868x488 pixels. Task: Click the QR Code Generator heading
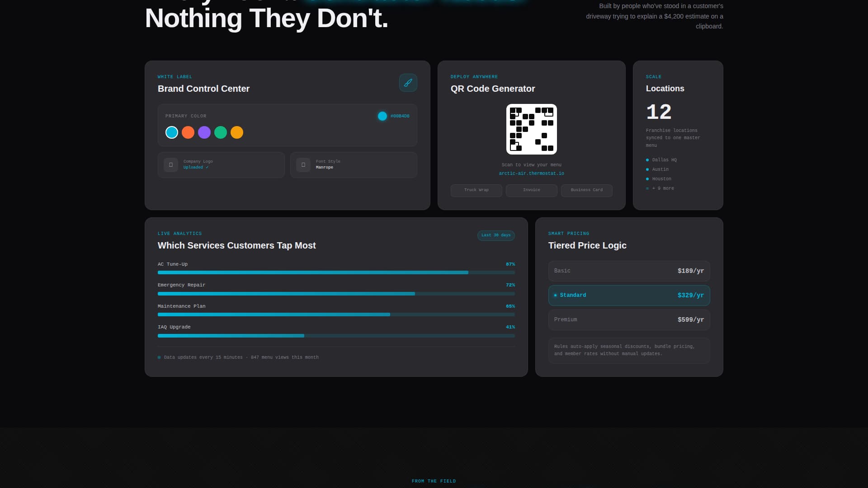pos(493,89)
